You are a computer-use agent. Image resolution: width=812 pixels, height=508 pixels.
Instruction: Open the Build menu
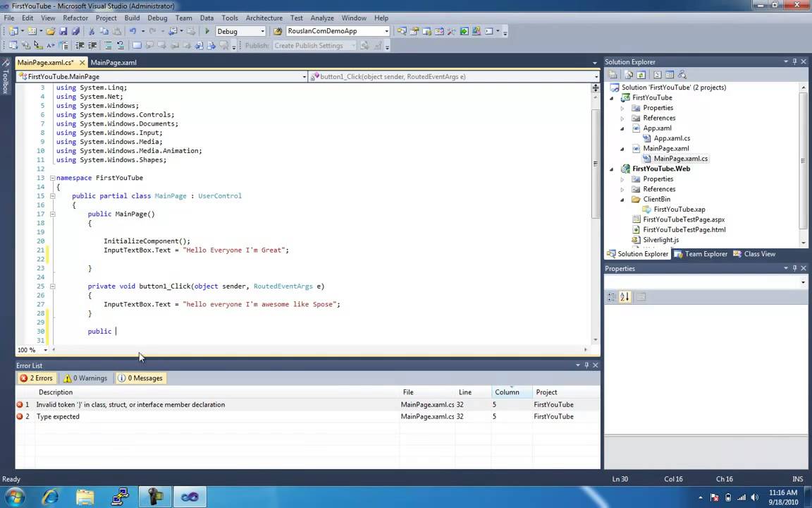[132, 18]
